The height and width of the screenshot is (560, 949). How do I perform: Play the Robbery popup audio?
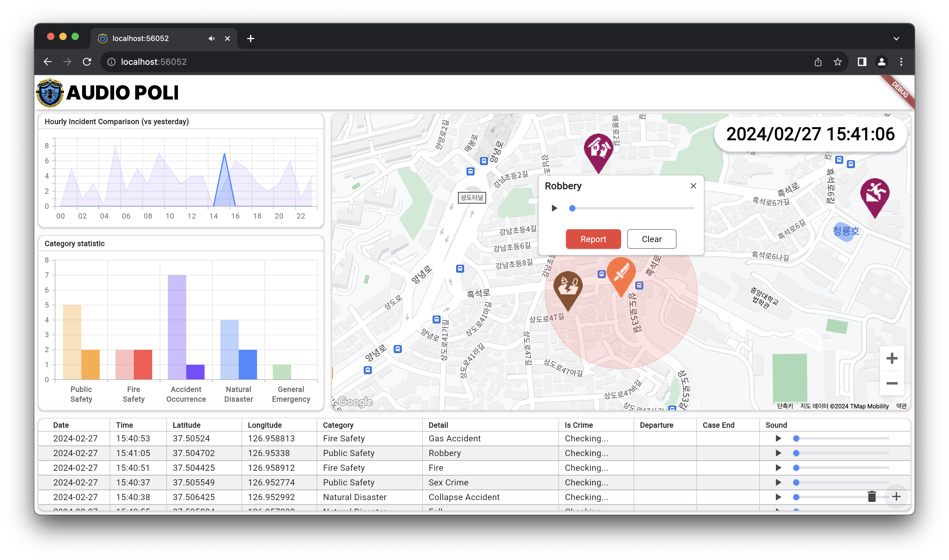point(554,208)
